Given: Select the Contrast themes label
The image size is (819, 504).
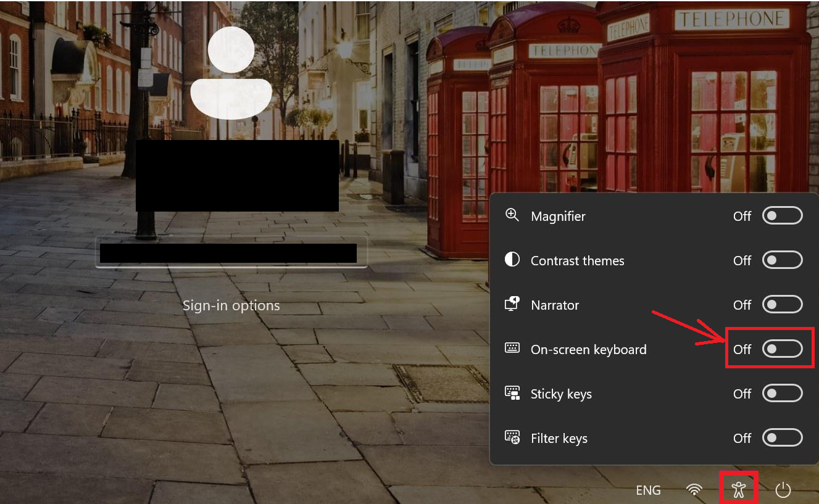Looking at the screenshot, I should (x=578, y=261).
